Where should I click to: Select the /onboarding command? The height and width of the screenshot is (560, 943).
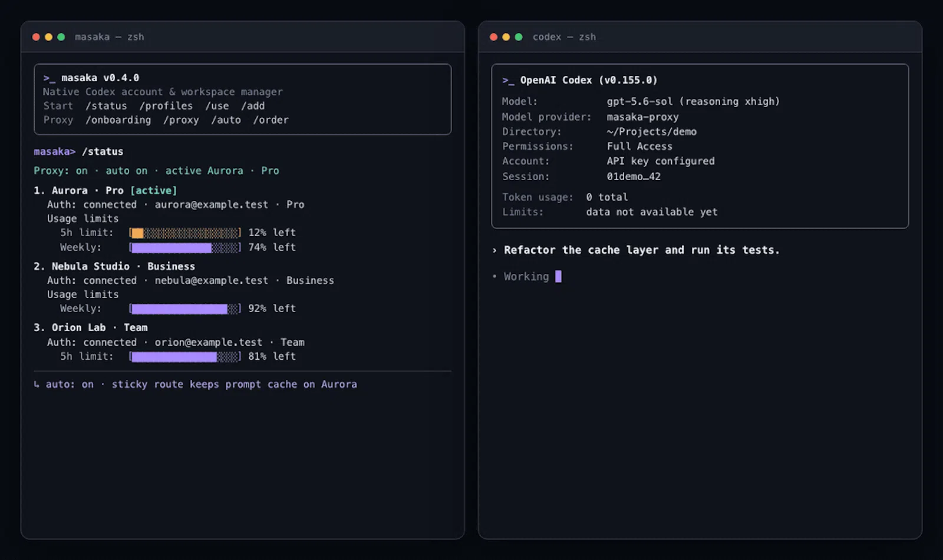click(x=118, y=120)
